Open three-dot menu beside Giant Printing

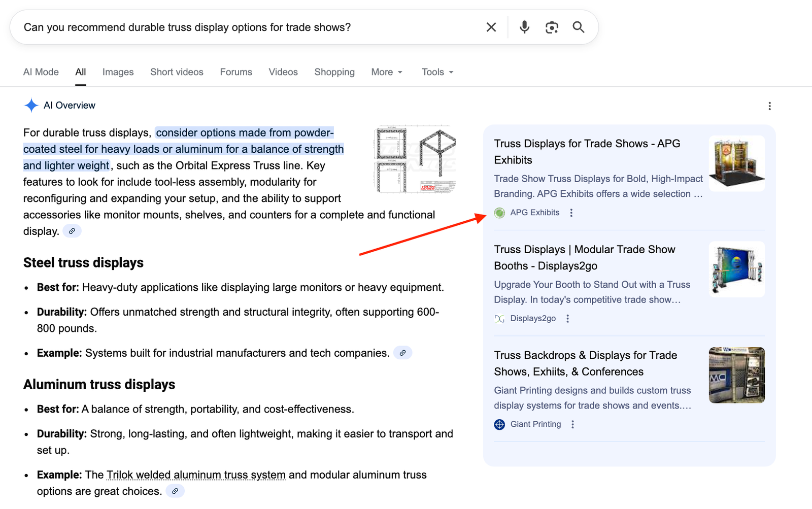click(573, 425)
